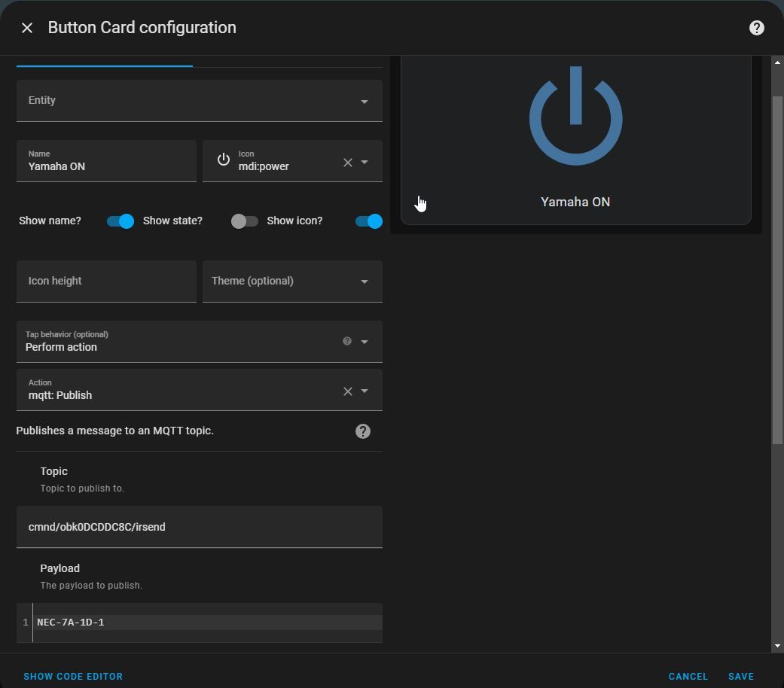Click 'The payload to publish.' description
Screen dimensions: 784x688
click(91, 585)
